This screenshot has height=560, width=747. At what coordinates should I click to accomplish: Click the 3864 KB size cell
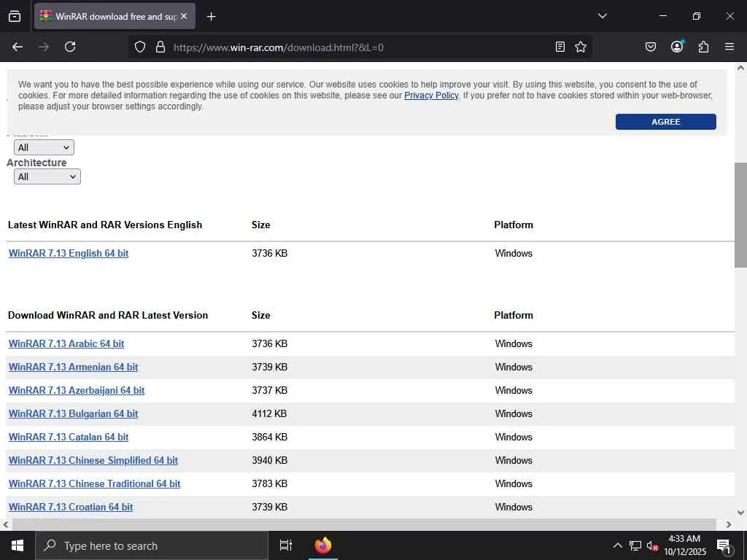click(269, 437)
